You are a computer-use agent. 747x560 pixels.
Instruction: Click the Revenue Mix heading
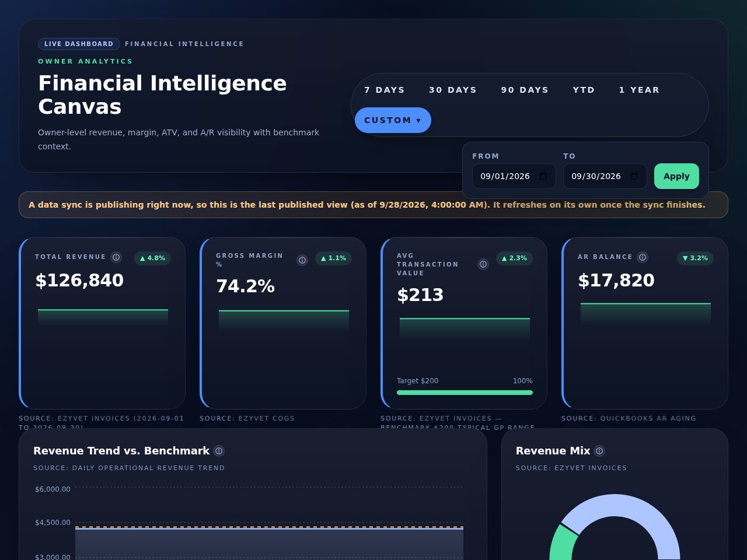point(553,451)
